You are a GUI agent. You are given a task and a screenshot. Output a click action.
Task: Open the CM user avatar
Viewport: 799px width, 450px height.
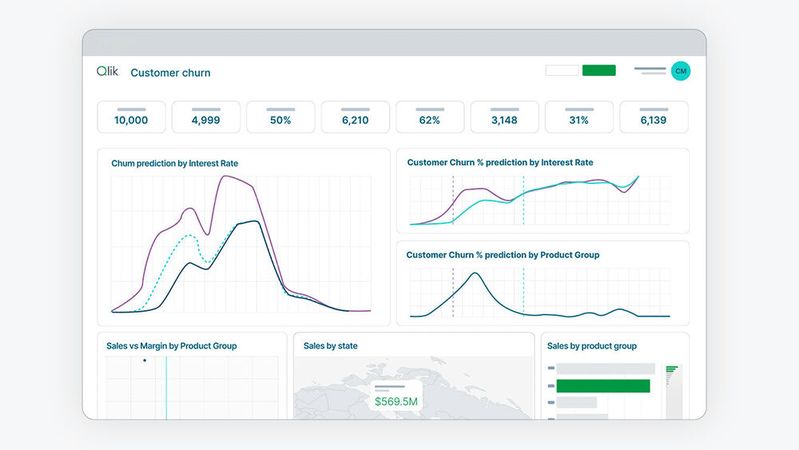click(680, 71)
